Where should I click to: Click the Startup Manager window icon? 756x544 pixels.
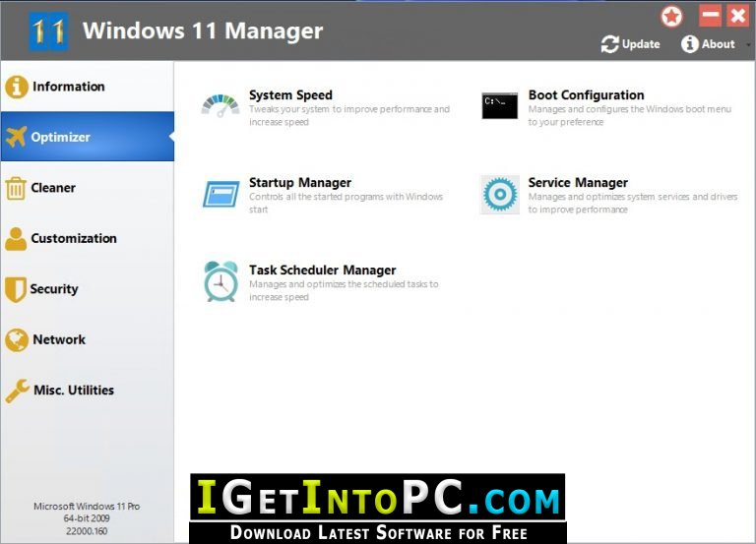[x=220, y=194]
